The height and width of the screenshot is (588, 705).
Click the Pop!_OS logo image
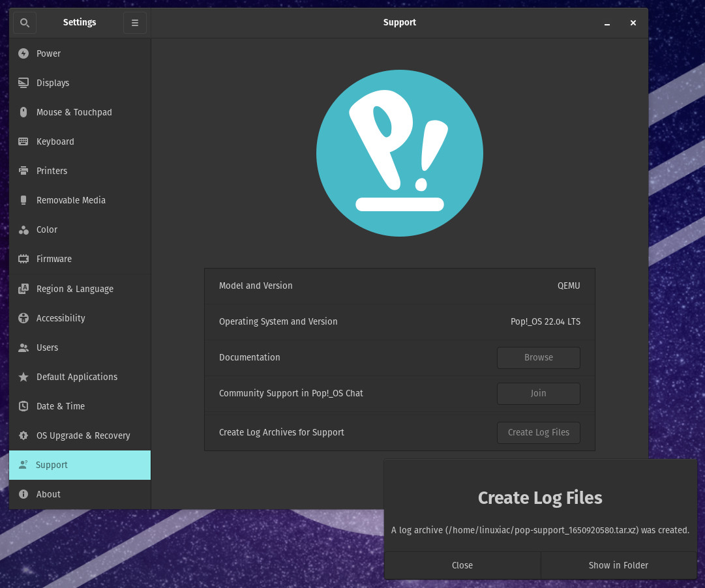pyautogui.click(x=400, y=153)
